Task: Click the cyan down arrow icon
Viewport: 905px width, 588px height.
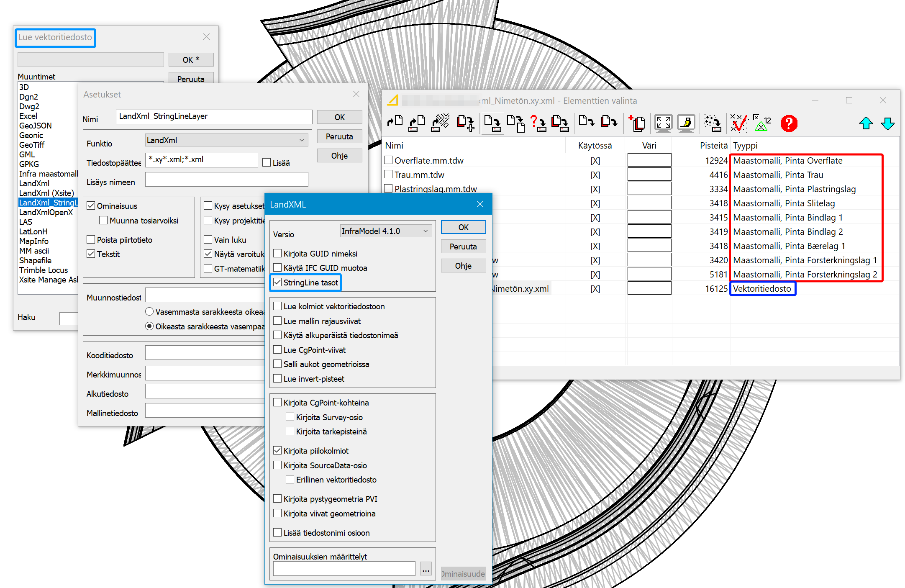Action: click(887, 123)
